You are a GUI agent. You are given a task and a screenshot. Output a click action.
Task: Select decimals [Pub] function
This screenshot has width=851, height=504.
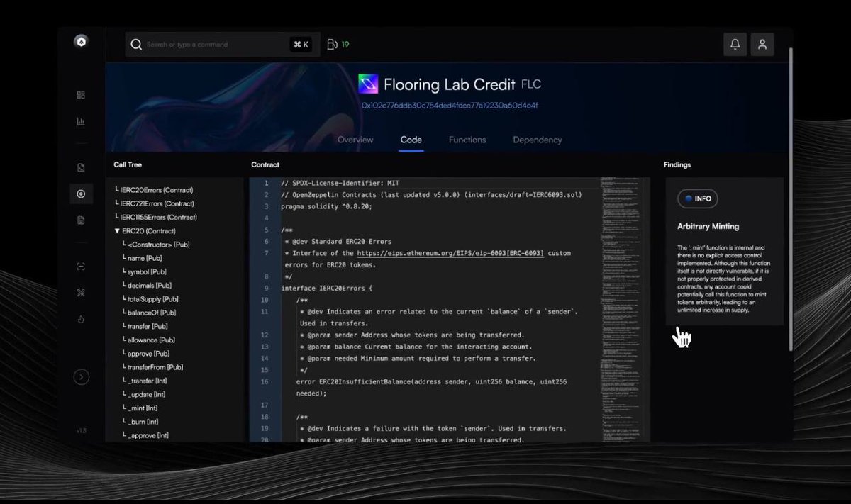tap(149, 286)
